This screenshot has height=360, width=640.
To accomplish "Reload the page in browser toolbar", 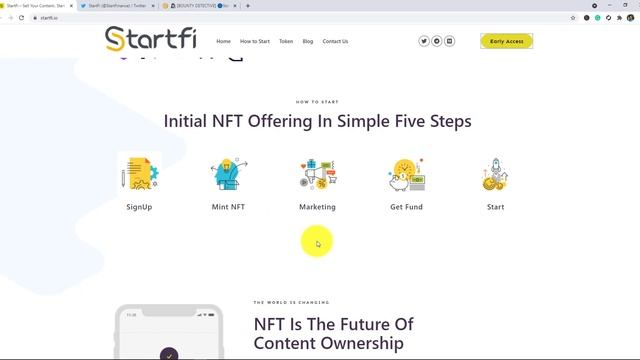I will click(x=22, y=18).
